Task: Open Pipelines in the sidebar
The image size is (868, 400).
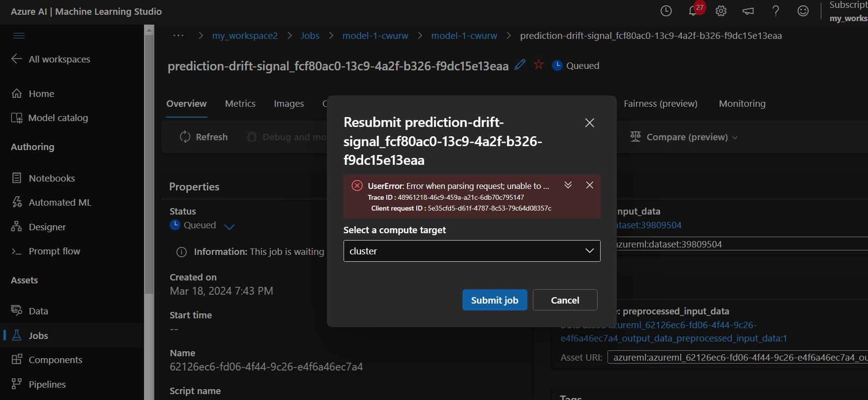Action: click(39, 384)
